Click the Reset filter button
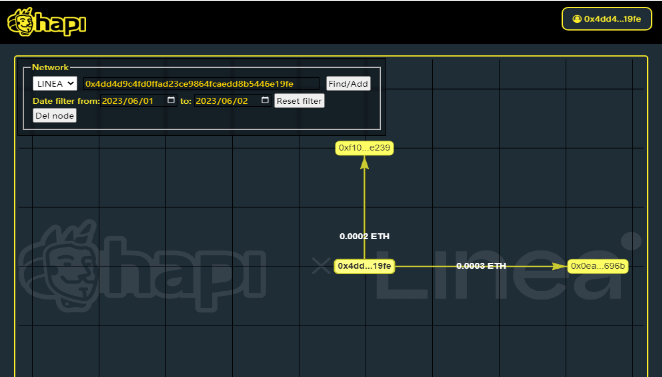The height and width of the screenshot is (377, 662). click(299, 101)
